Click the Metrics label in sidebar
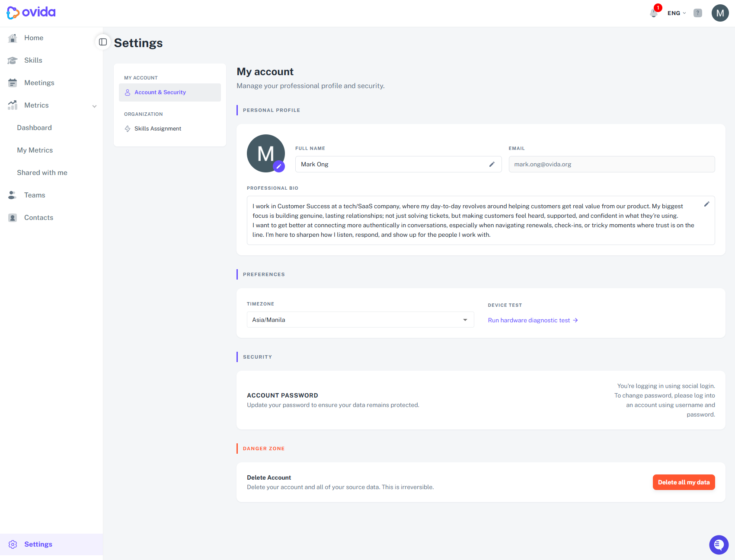This screenshot has width=735, height=560. click(36, 105)
